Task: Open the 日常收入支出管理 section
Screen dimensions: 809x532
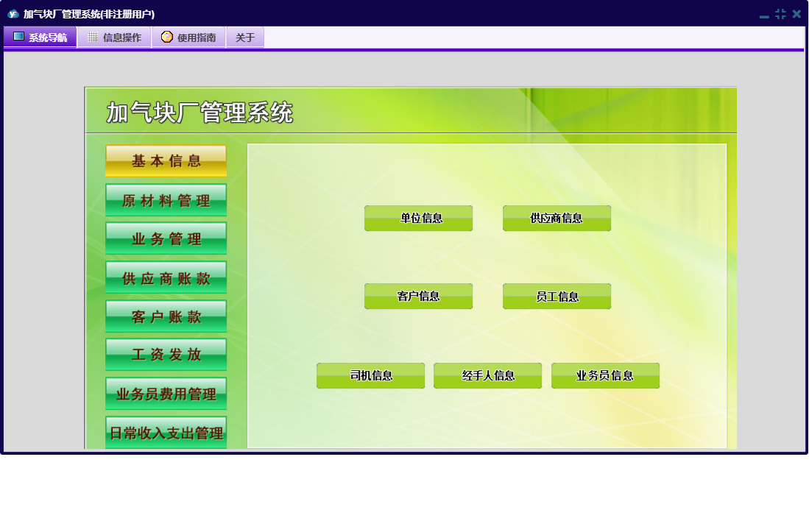Action: 166,433
